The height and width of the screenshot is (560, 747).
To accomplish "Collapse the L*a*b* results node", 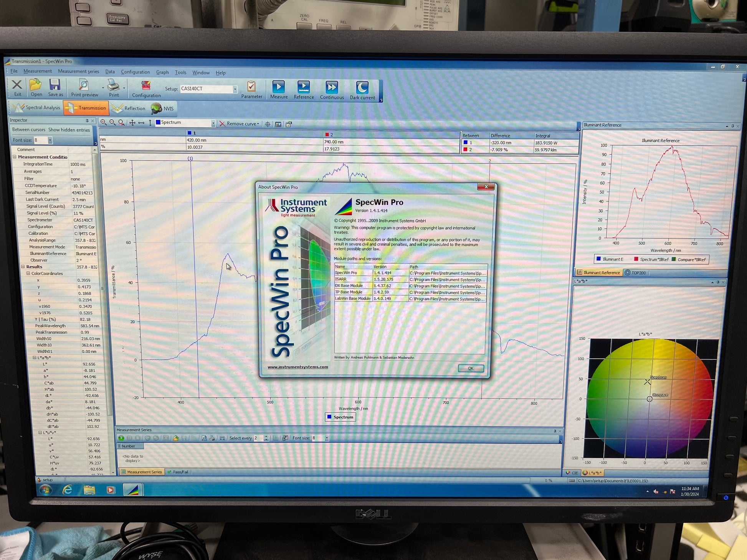I will 34,357.
